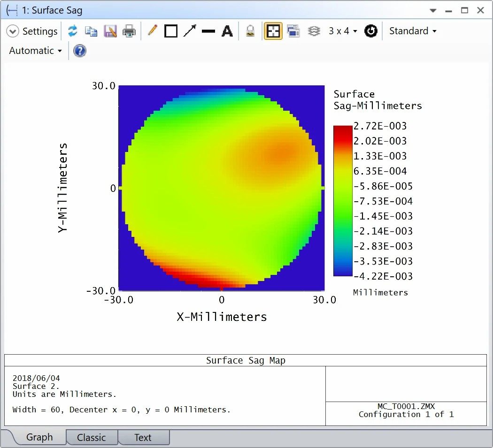Select the arrow drawing tool

coord(190,31)
